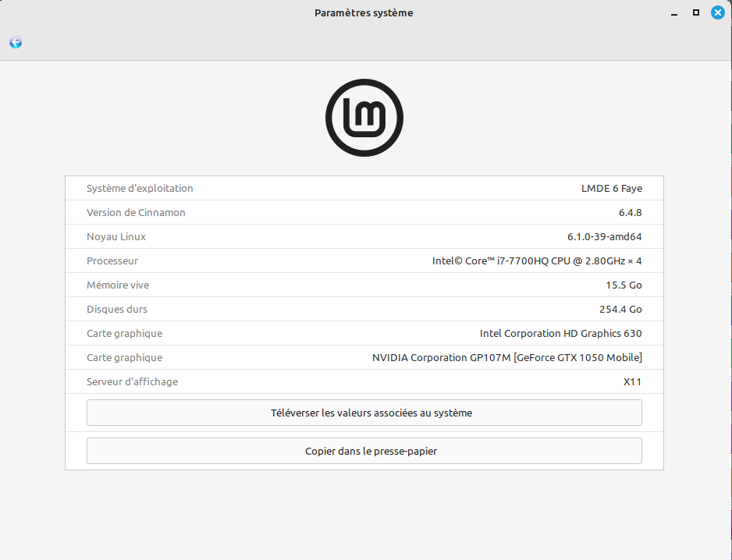This screenshot has width=732, height=560.
Task: Select the 'LMDE 6 Faye' value
Action: (x=612, y=188)
